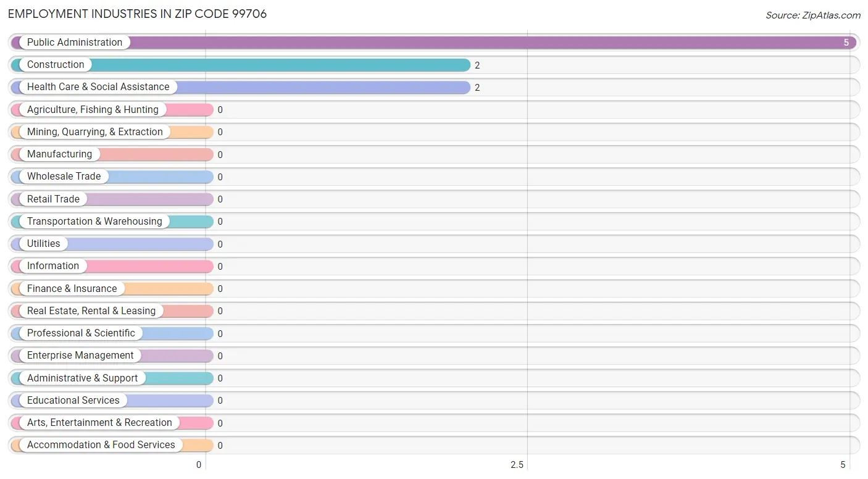Screen dimensions: 868x479
Task: Click the Enterprise Management label
Action: click(80, 356)
